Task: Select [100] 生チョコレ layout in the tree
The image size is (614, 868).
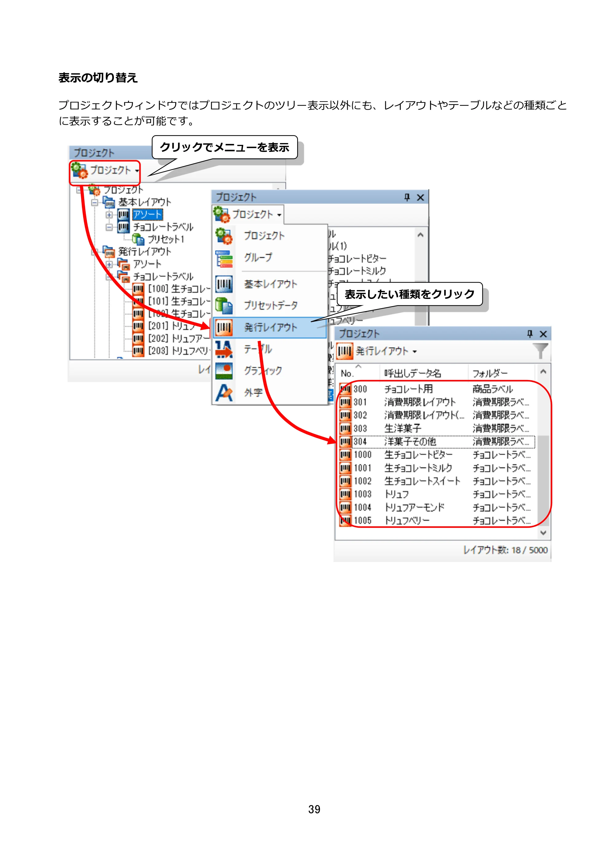Action: (179, 289)
